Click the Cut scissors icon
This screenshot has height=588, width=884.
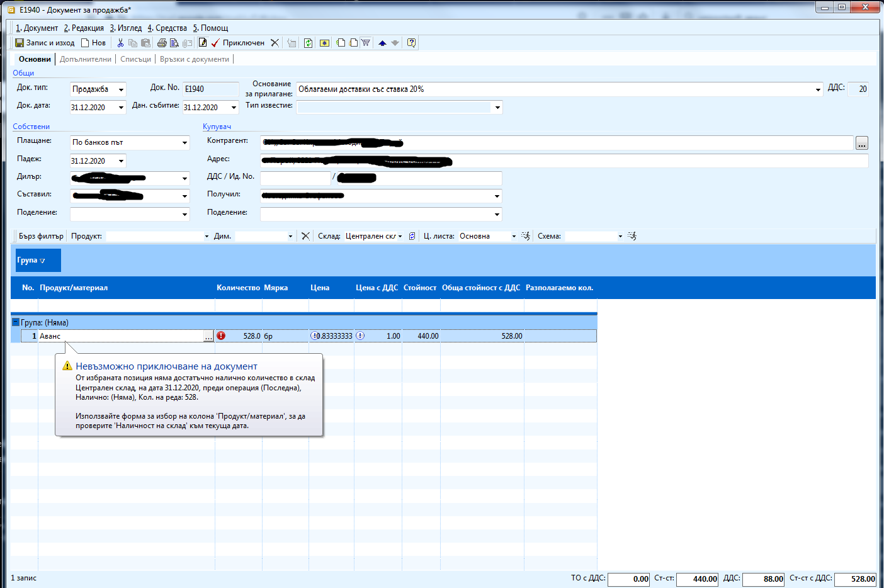click(120, 43)
